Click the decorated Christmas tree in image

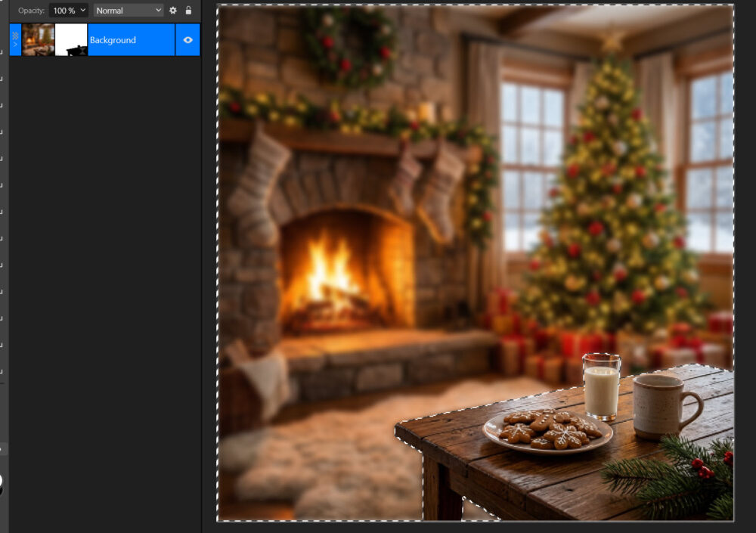pos(612,212)
